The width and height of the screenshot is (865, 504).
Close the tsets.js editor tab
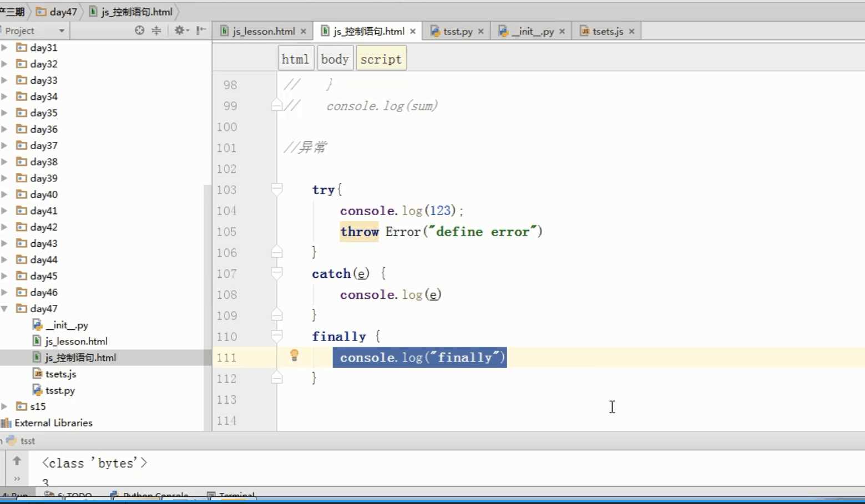coord(631,32)
